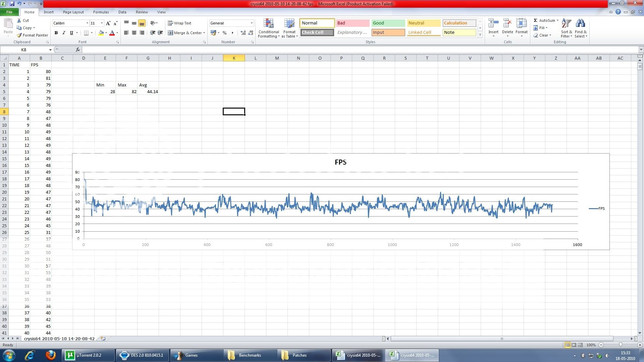Open uTorrent 2.0.2 in taskbar
Screen dimensions: 644x362
coord(89,355)
